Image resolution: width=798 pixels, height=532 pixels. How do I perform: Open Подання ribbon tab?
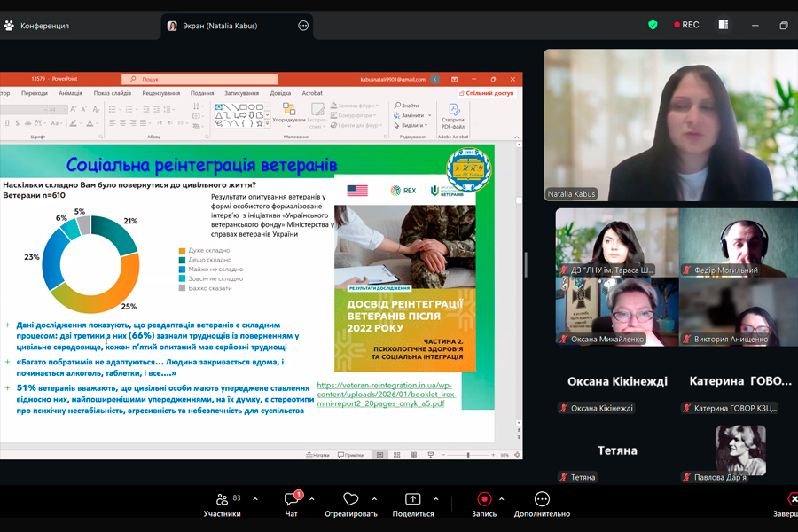[x=202, y=93]
